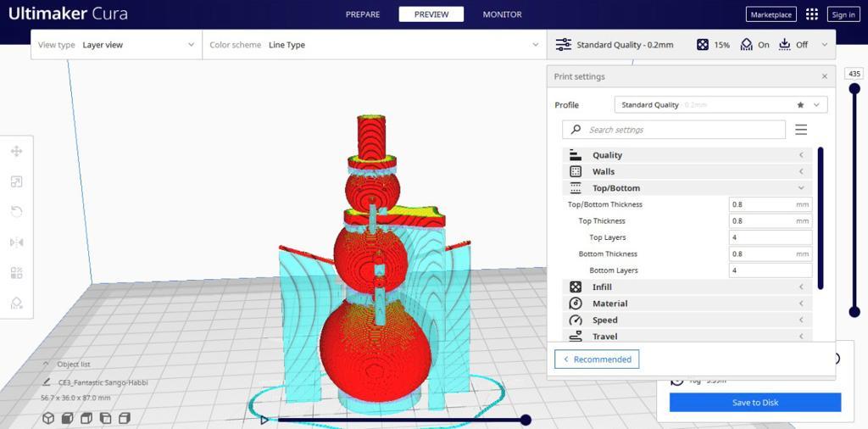Click the support On icon

(x=746, y=45)
